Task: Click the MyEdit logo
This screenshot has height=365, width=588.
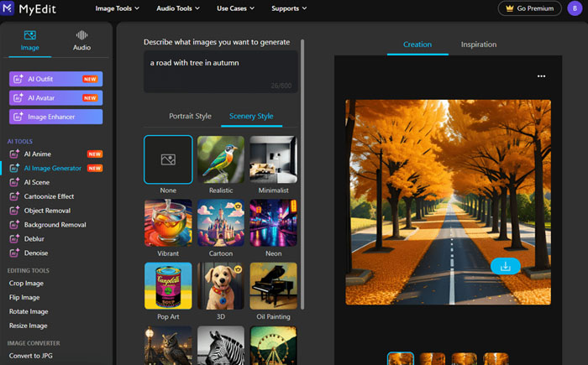Action: click(33, 8)
